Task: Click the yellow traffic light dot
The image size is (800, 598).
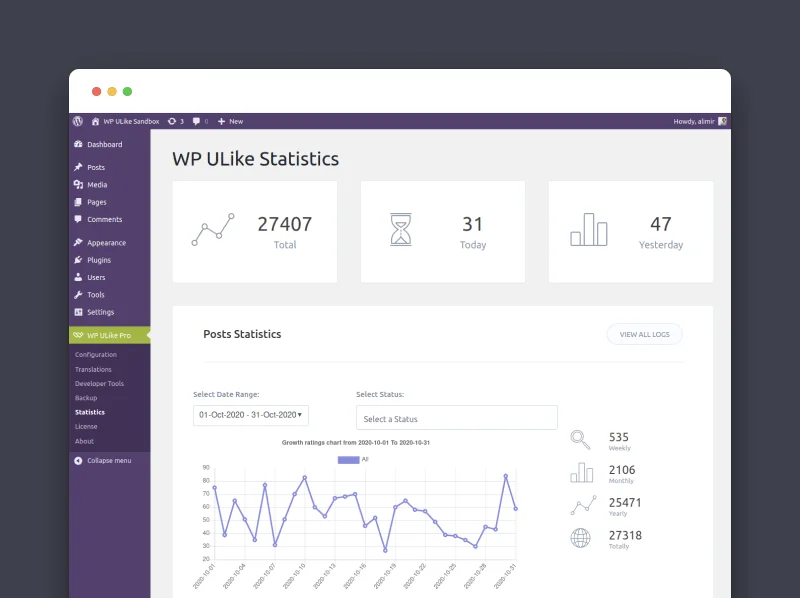Action: pyautogui.click(x=112, y=90)
